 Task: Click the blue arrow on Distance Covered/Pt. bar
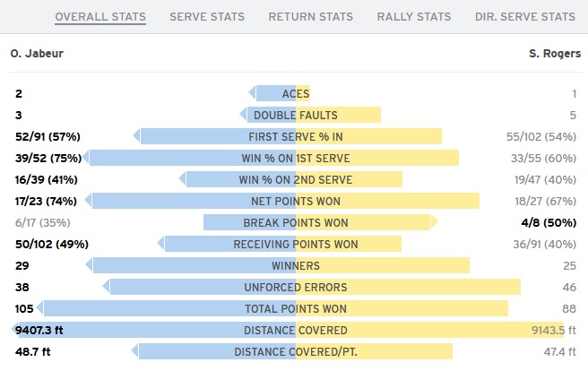pos(135,351)
